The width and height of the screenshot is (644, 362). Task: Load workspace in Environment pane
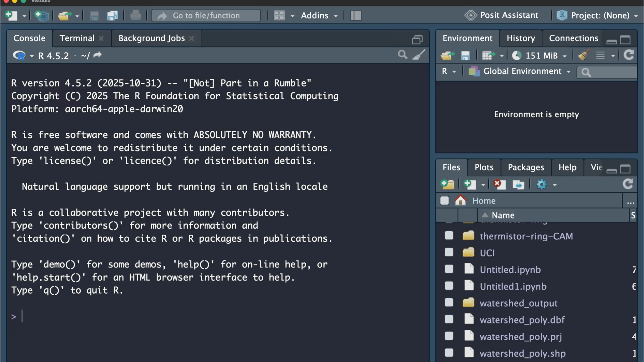(448, 55)
